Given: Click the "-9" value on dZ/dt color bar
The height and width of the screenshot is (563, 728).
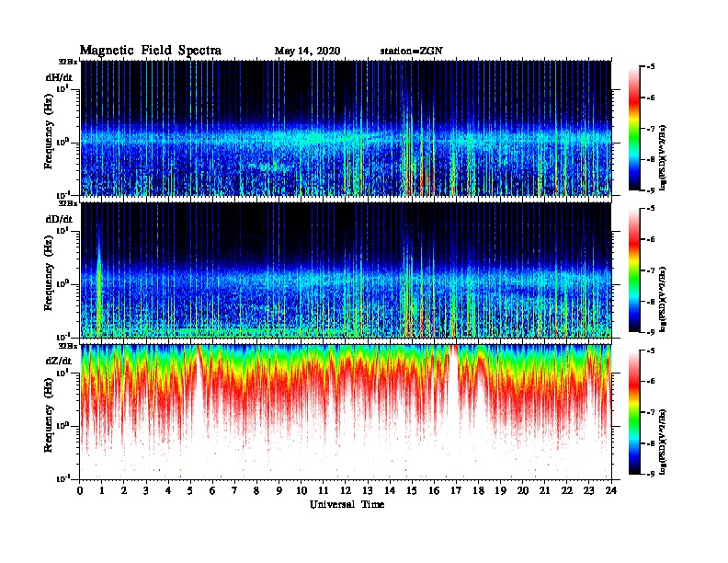Looking at the screenshot, I should (651, 474).
